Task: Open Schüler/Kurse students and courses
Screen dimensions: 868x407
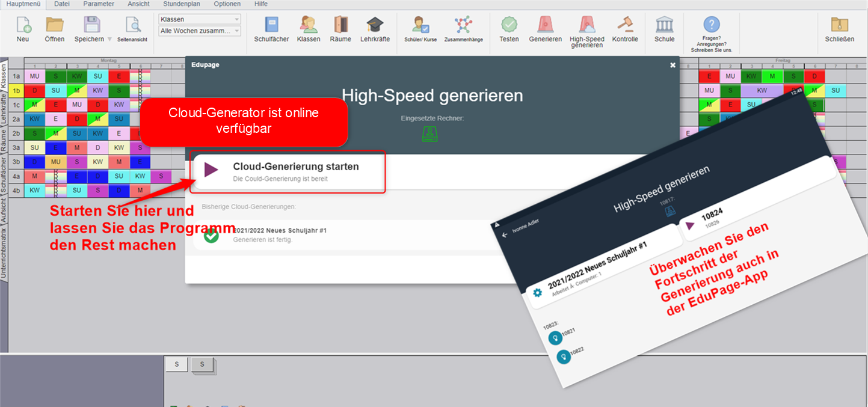Action: [421, 29]
